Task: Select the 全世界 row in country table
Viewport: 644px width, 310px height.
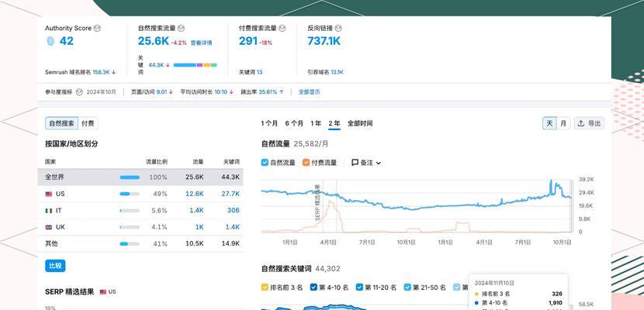Action: click(140, 177)
